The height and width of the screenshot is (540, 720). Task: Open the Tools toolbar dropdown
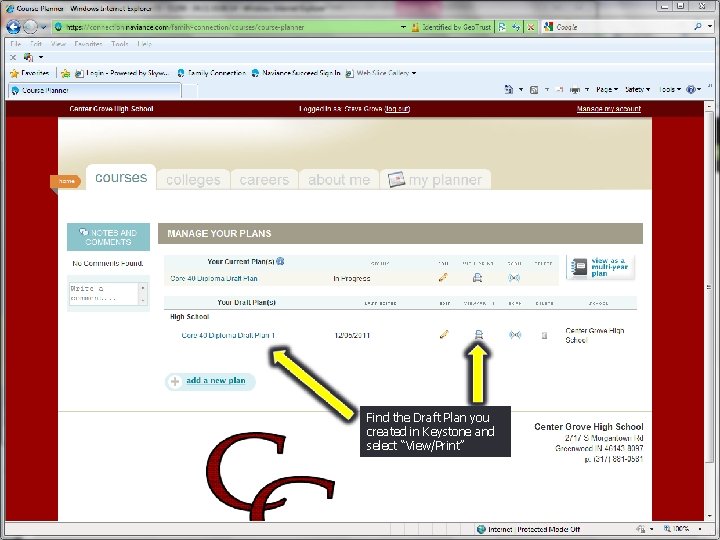point(670,90)
